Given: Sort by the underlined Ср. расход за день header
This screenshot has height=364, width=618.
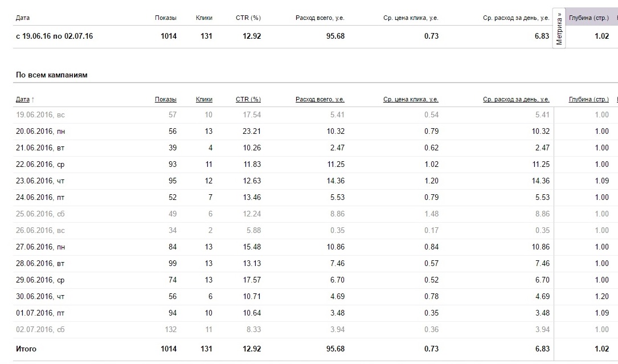Looking at the screenshot, I should pos(515,100).
